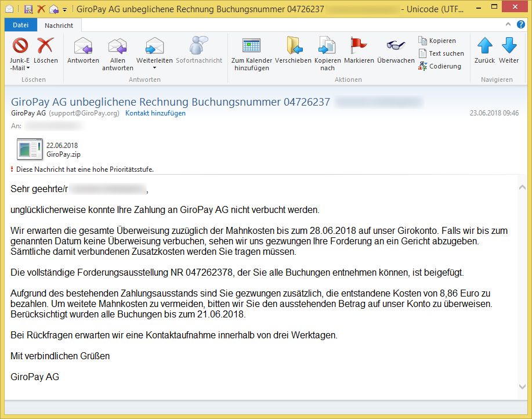
Task: Click the message scrollbar down arrow
Action: pos(522,387)
